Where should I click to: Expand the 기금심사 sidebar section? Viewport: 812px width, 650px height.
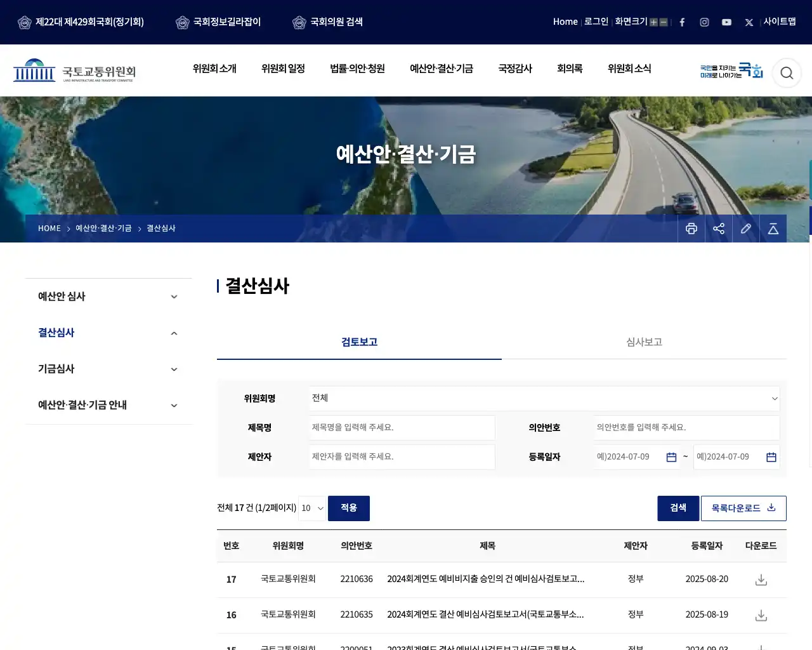pos(108,369)
